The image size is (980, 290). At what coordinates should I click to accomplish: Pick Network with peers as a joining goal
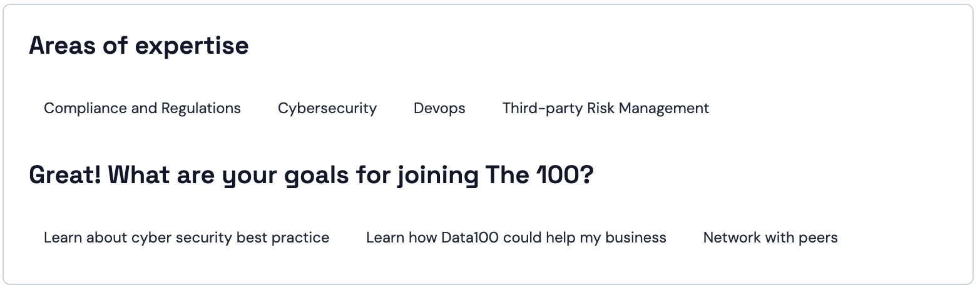tap(770, 237)
